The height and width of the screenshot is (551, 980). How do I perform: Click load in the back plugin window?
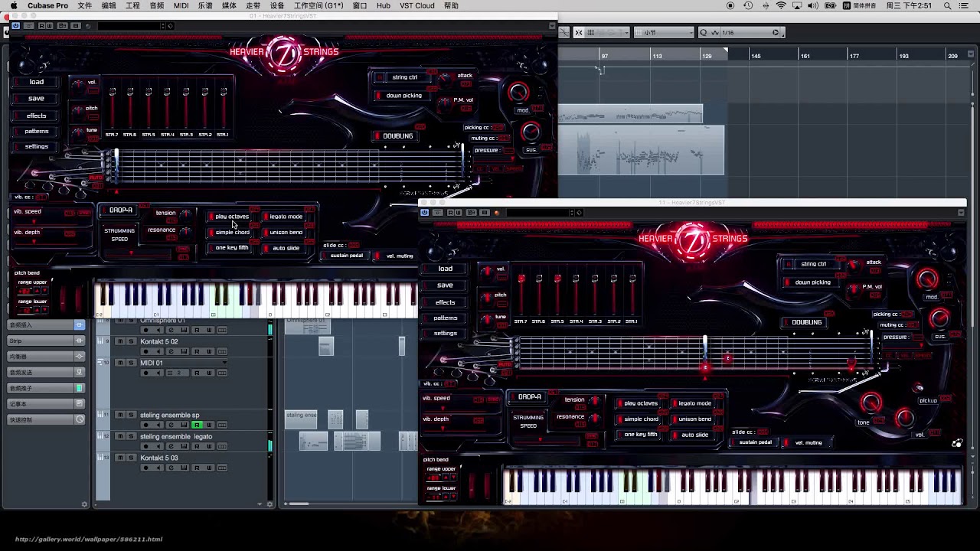(x=36, y=82)
